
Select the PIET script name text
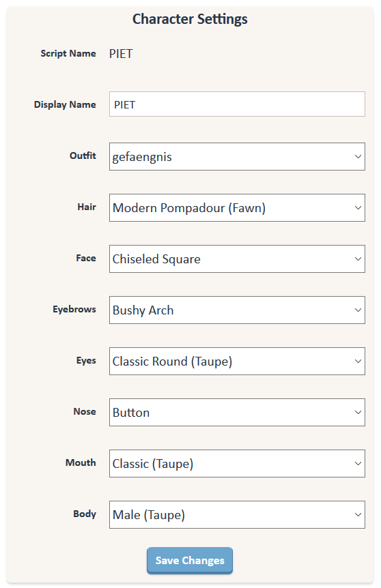coord(121,54)
